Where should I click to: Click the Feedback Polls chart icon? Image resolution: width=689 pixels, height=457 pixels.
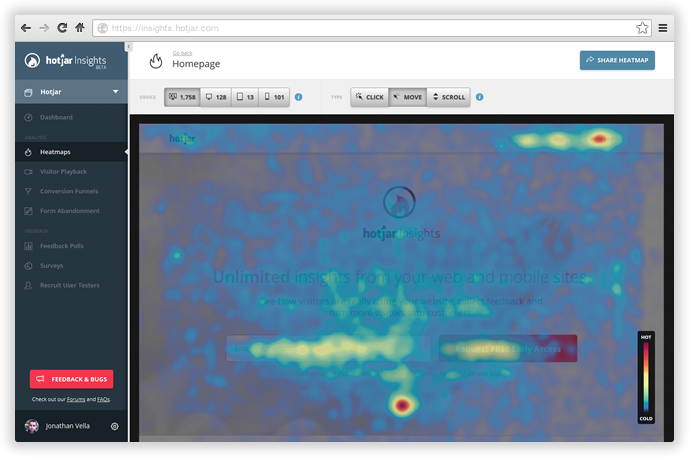click(x=29, y=246)
